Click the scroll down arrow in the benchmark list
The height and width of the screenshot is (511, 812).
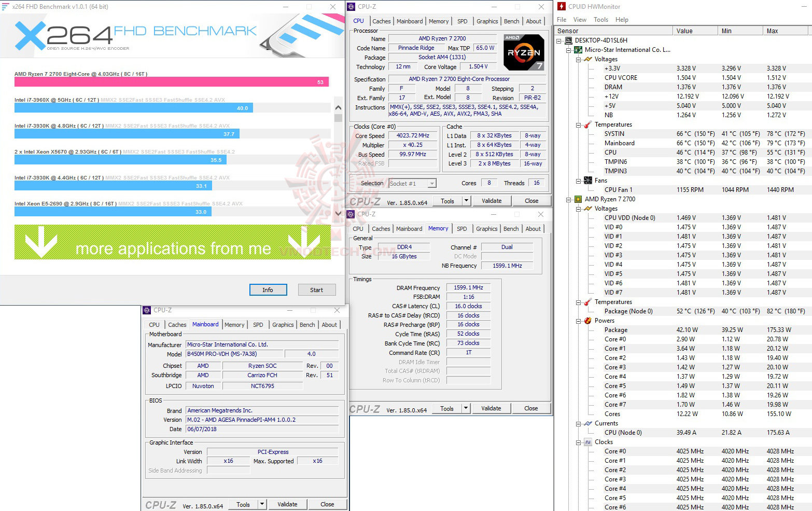(x=338, y=213)
